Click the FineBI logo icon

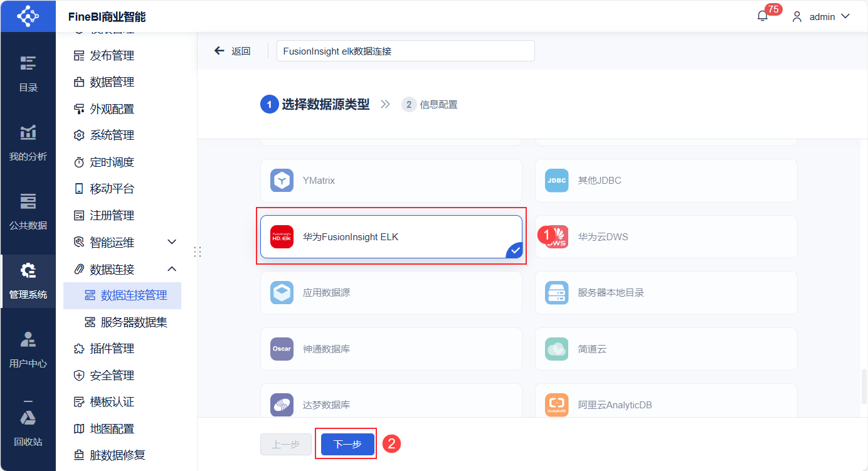coord(28,16)
